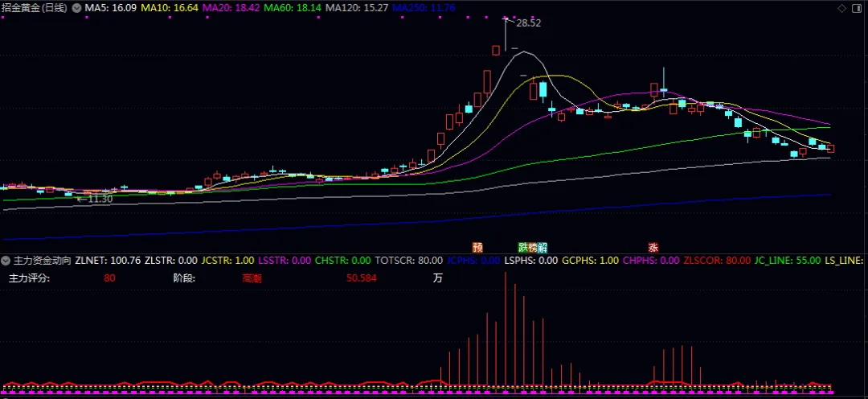Image resolution: width=868 pixels, height=399 pixels.
Task: Click the JCSTR: 1.00 value
Action: click(x=227, y=260)
